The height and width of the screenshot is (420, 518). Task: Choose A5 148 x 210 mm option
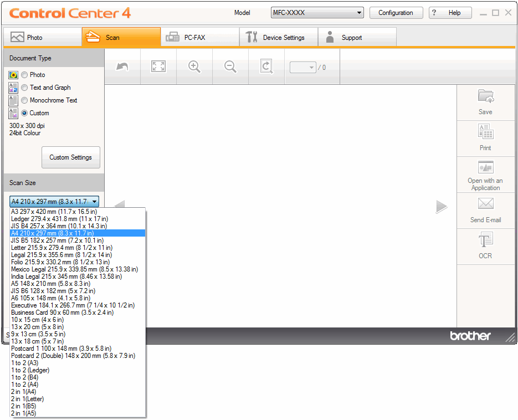pos(78,284)
